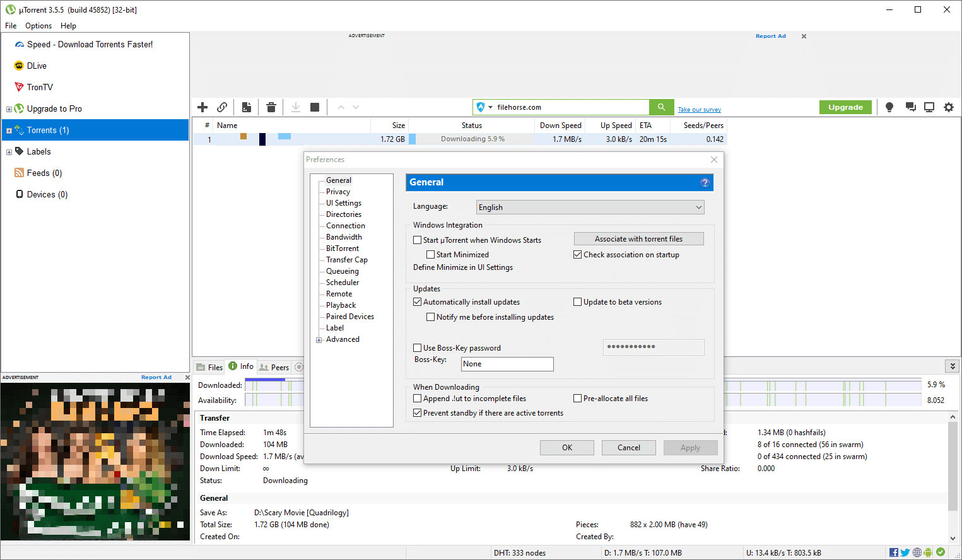The height and width of the screenshot is (560, 962).
Task: Click the Take our survey link
Action: tap(699, 110)
